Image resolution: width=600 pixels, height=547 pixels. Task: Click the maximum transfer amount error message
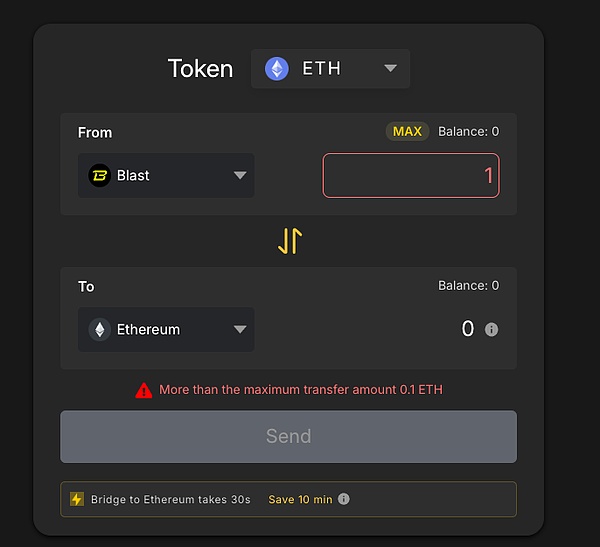pyautogui.click(x=300, y=389)
